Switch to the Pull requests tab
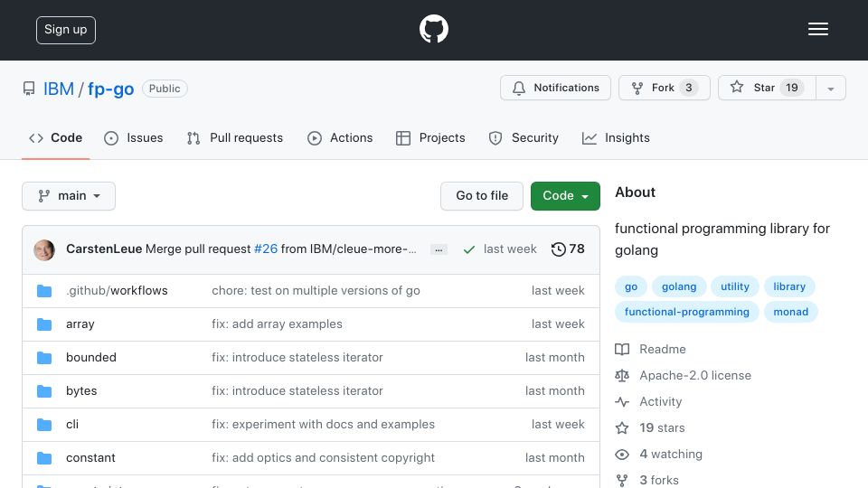 235,137
